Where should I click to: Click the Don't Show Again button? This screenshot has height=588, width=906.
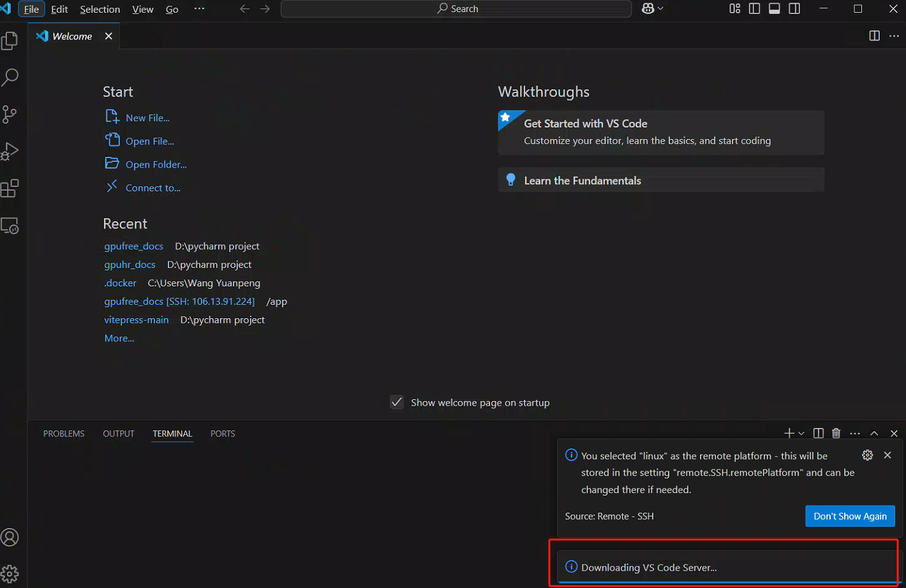[849, 516]
